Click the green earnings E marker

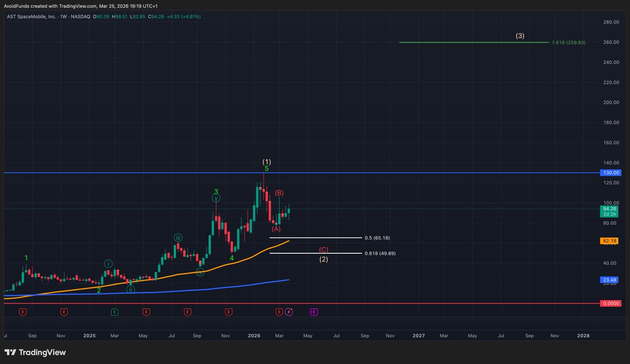[x=115, y=312]
